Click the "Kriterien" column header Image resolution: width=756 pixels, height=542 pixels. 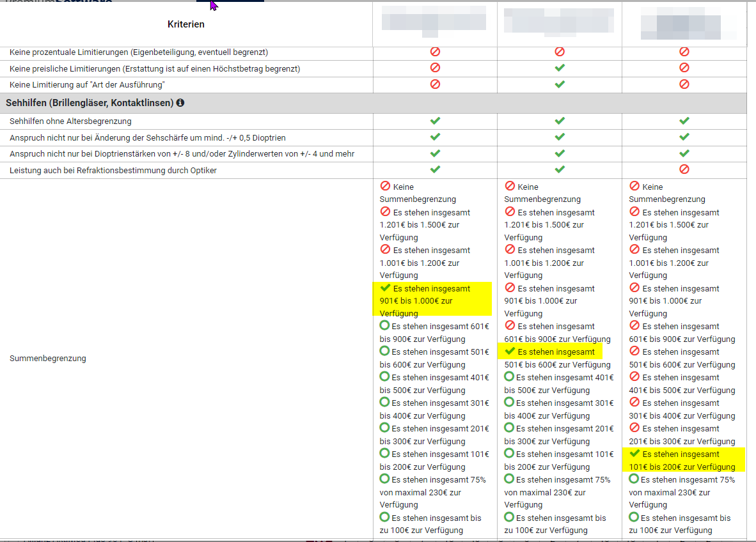click(186, 24)
